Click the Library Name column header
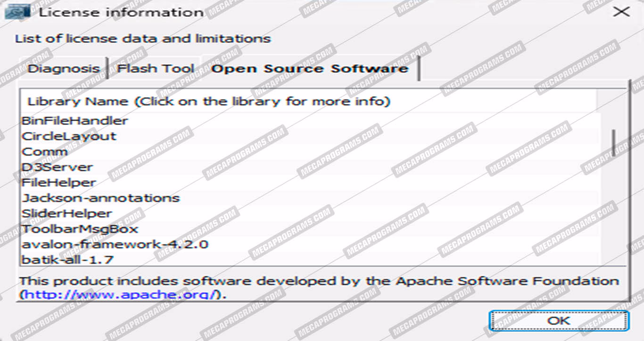Screen dimensions: 644x341 309,101
